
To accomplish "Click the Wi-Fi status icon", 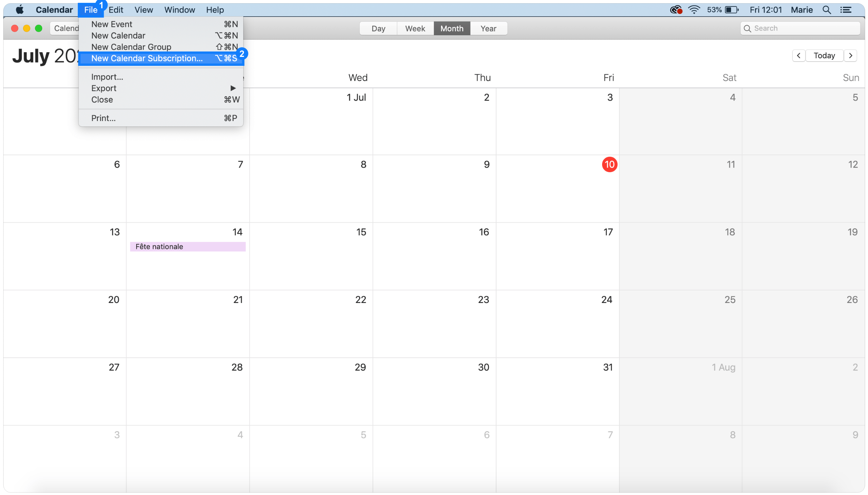I will (x=694, y=10).
